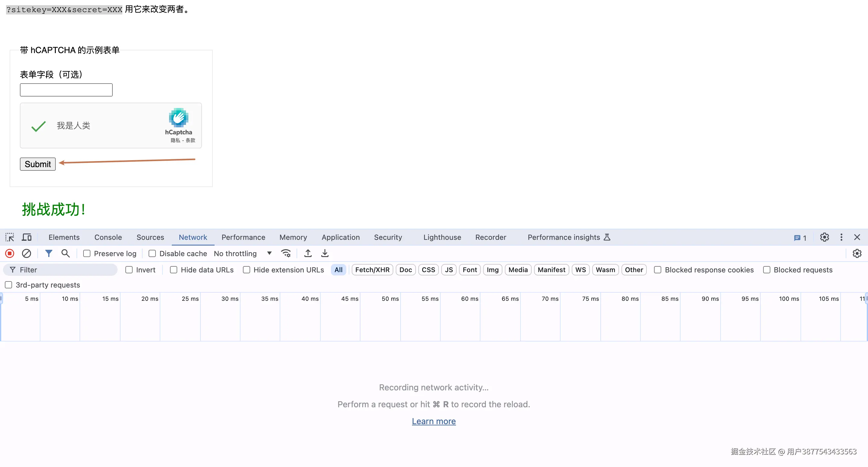Follow the Learn more link
The image size is (868, 467).
click(433, 421)
